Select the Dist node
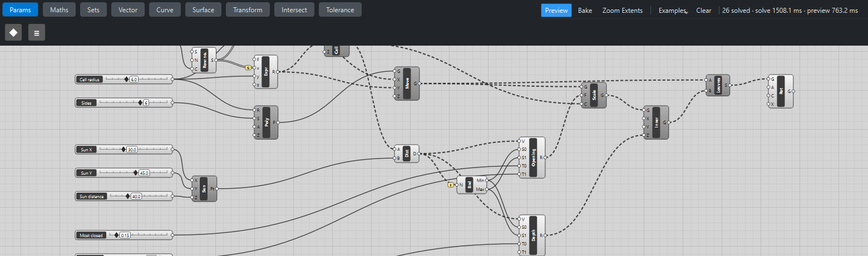Viewport: 868px width, 256px height. tap(406, 154)
